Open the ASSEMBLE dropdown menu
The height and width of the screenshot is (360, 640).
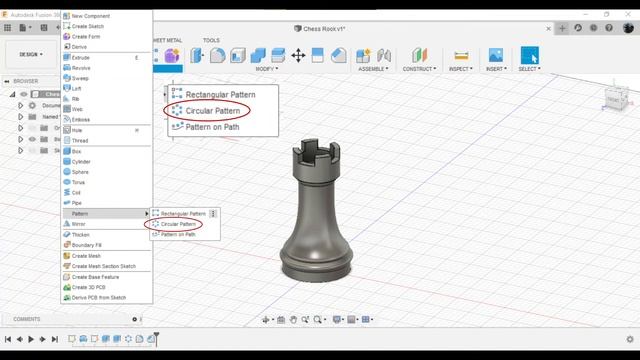[373, 69]
